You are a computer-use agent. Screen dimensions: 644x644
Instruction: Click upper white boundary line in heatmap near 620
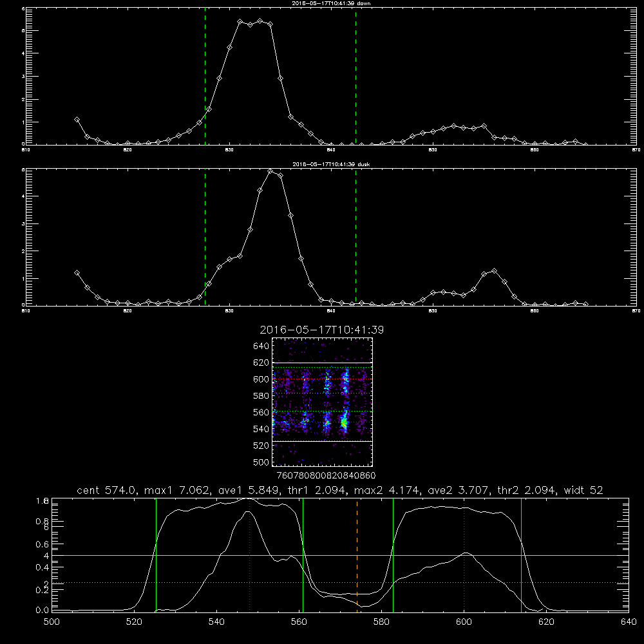pos(323,363)
